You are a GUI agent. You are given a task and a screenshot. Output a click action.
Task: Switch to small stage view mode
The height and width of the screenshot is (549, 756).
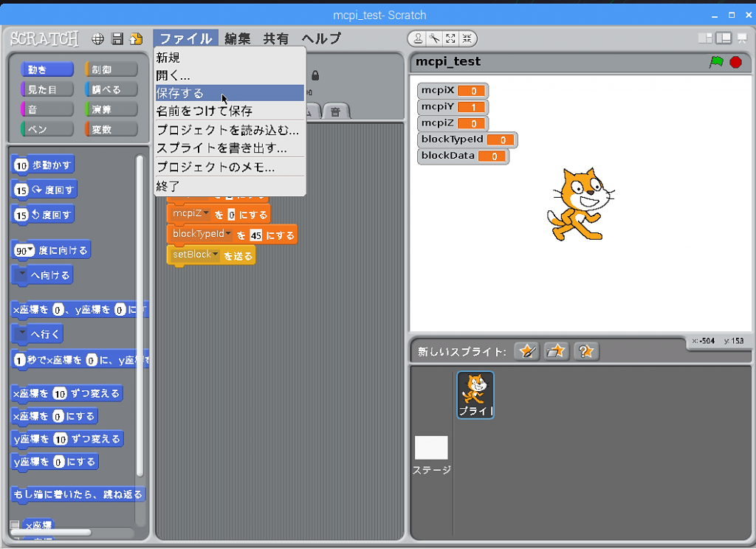click(705, 38)
